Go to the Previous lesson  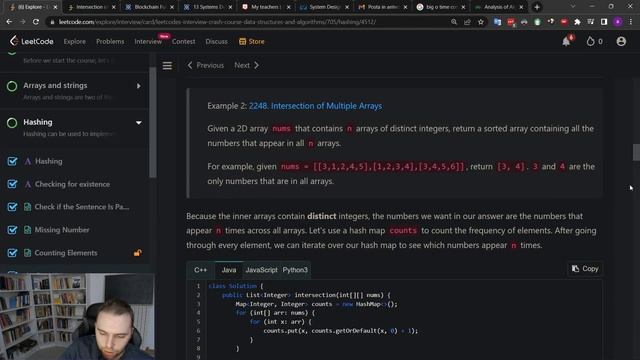pyautogui.click(x=206, y=65)
